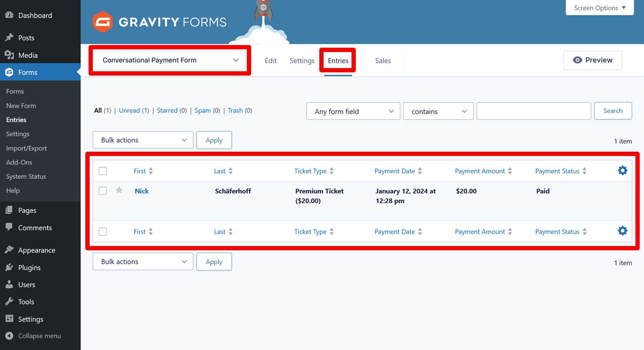Viewport: 644px width, 350px height.
Task: Open the entry named Nick
Action: 142,191
